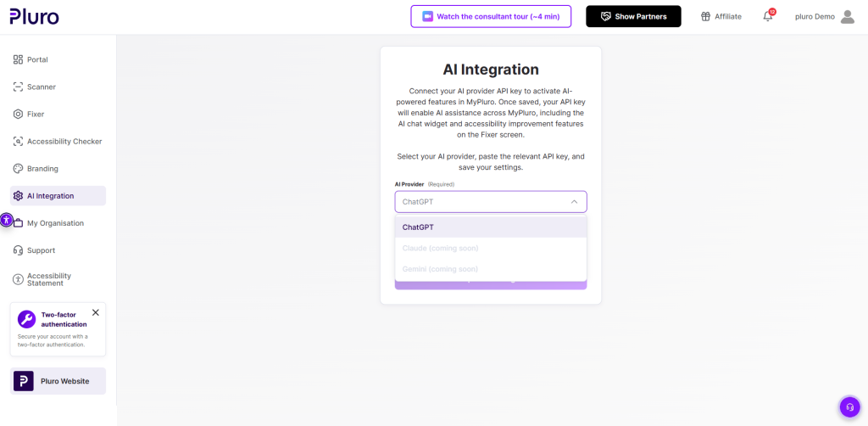Screen dimensions: 868x426
Task: Click the Pluro Website P logo icon
Action: tap(23, 381)
